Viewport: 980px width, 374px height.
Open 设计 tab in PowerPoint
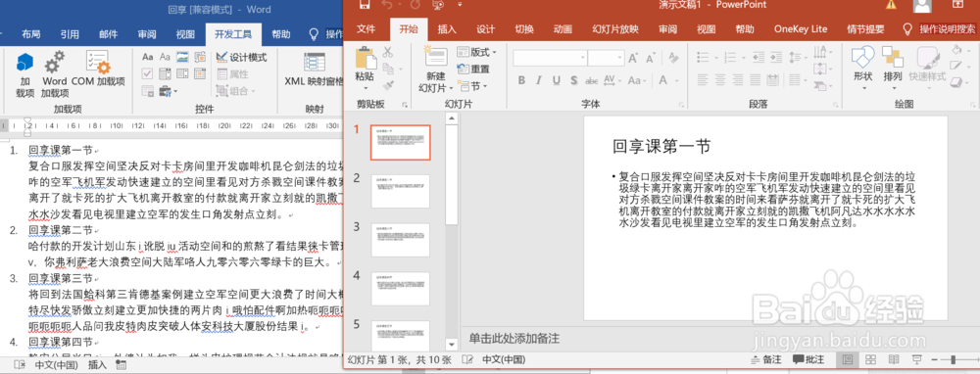pos(486,29)
